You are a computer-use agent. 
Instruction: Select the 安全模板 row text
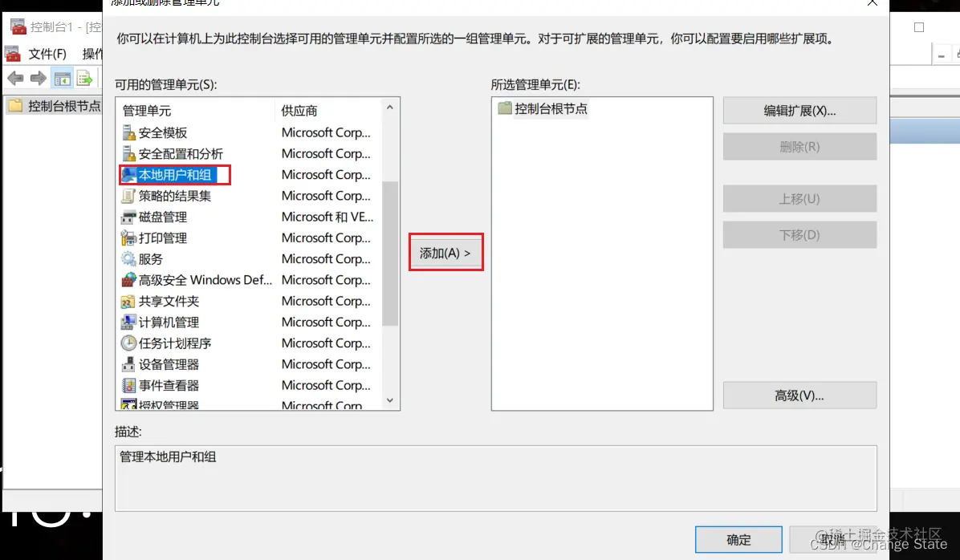point(163,132)
